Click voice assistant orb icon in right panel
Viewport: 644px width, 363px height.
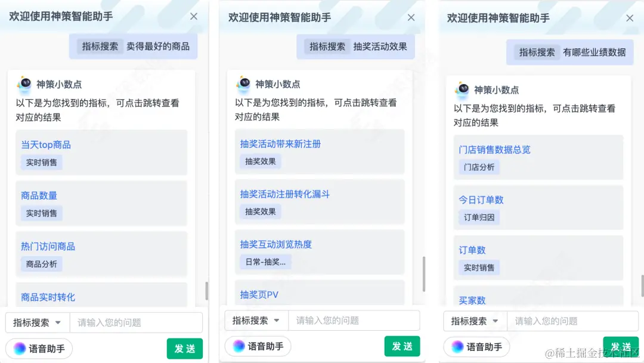(457, 346)
